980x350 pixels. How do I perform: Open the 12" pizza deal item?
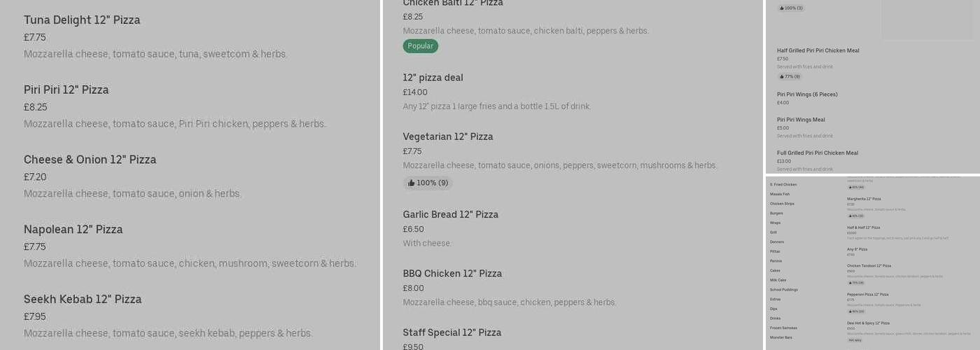coord(433,78)
